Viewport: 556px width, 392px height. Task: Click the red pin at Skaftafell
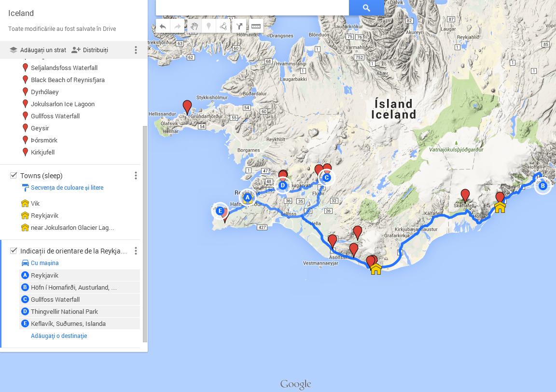465,196
